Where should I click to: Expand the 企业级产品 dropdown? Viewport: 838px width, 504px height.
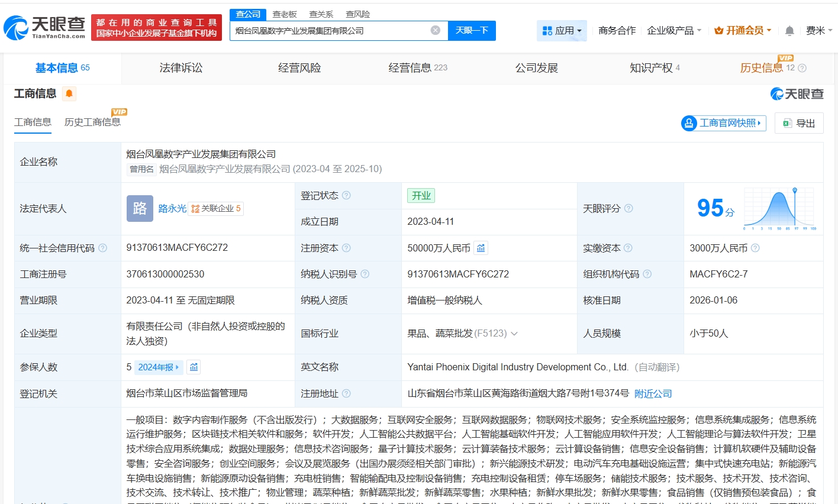[674, 30]
